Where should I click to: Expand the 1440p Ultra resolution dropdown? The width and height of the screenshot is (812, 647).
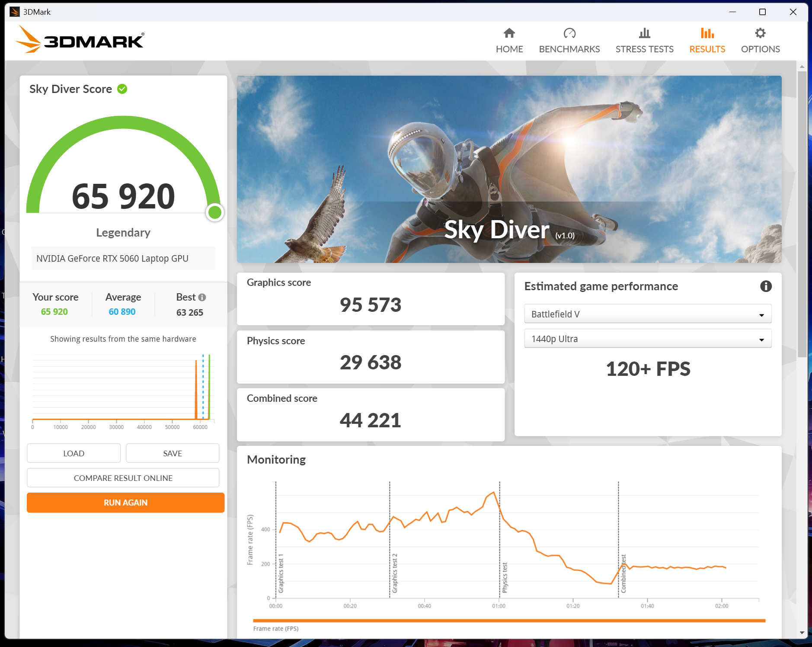coord(648,339)
